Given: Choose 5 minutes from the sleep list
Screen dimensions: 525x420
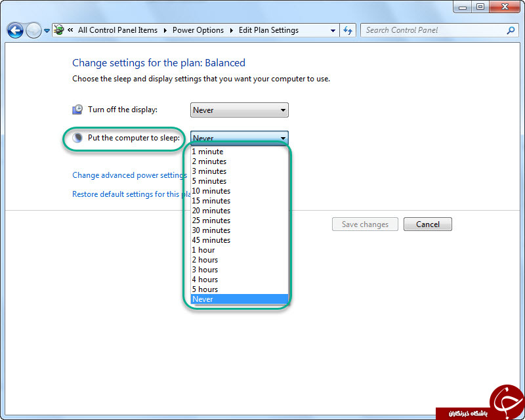Looking at the screenshot, I should (x=239, y=181).
